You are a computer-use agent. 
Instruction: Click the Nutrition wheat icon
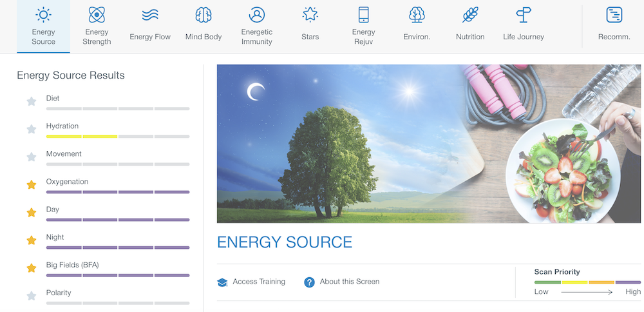[470, 15]
